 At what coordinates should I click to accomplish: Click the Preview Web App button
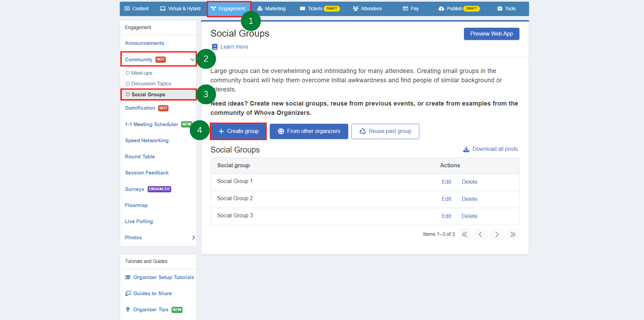click(x=491, y=34)
